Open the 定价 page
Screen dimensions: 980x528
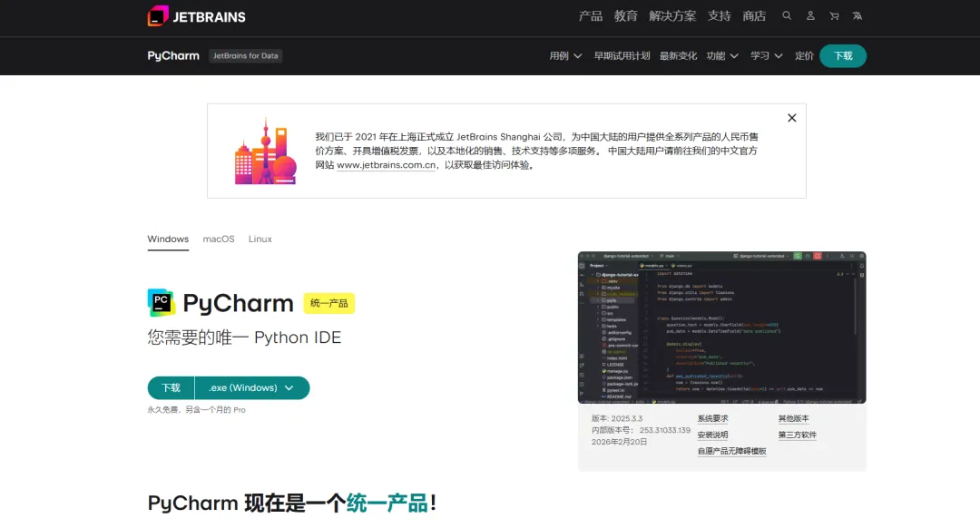804,56
